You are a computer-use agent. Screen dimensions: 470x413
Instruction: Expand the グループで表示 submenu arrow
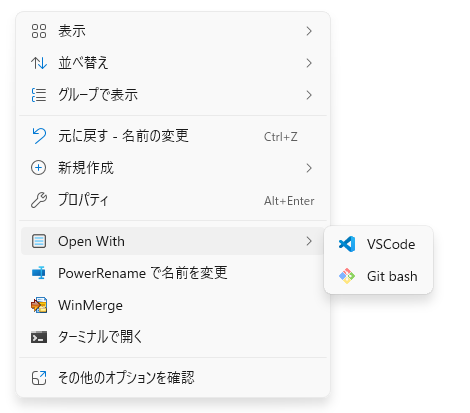(x=309, y=95)
